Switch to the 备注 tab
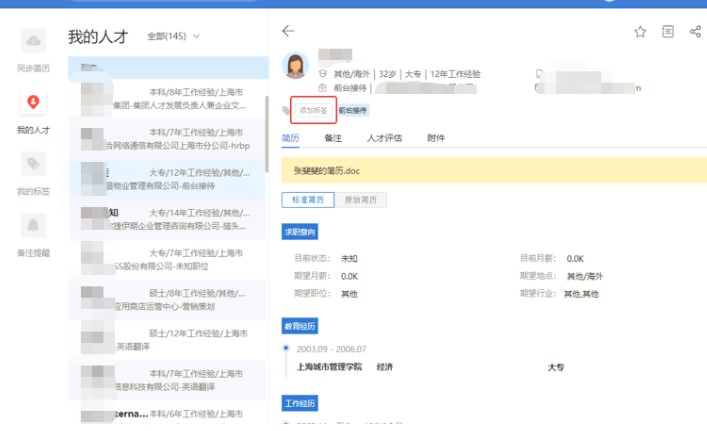Screen dimensions: 707x431 pos(333,138)
